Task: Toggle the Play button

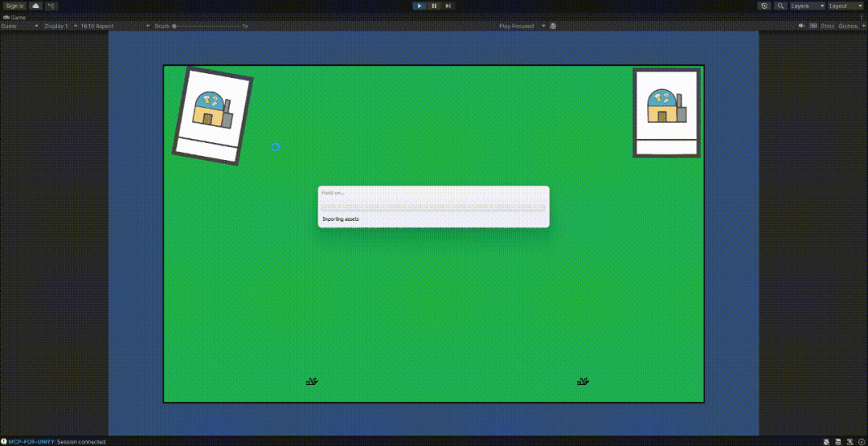Action: [420, 6]
